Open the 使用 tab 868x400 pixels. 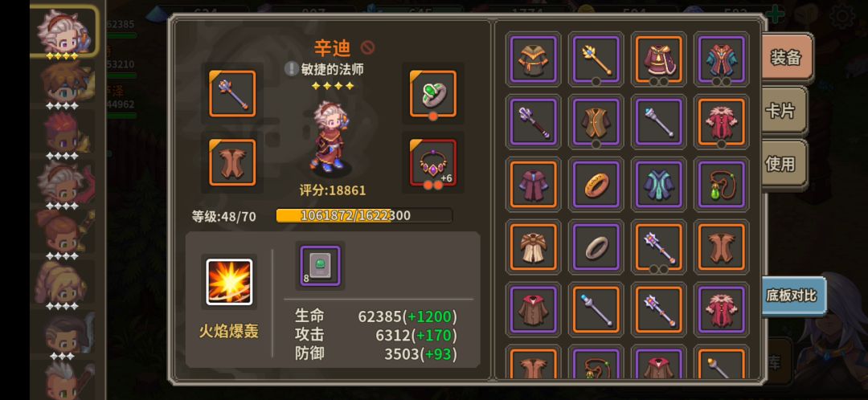point(780,164)
